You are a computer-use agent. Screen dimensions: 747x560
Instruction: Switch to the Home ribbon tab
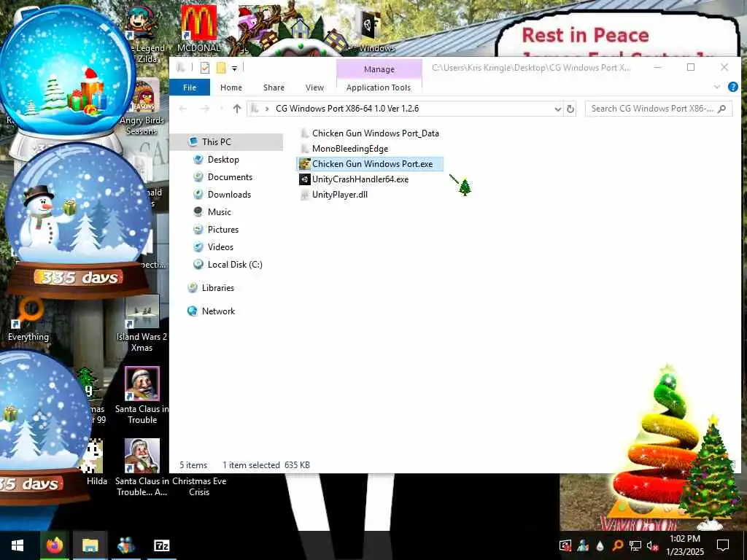click(x=231, y=87)
